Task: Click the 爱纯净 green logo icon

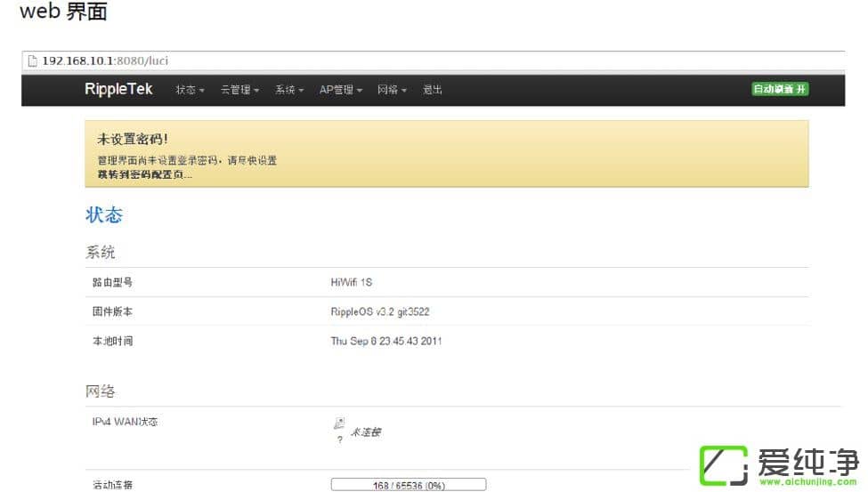Action: point(724,464)
